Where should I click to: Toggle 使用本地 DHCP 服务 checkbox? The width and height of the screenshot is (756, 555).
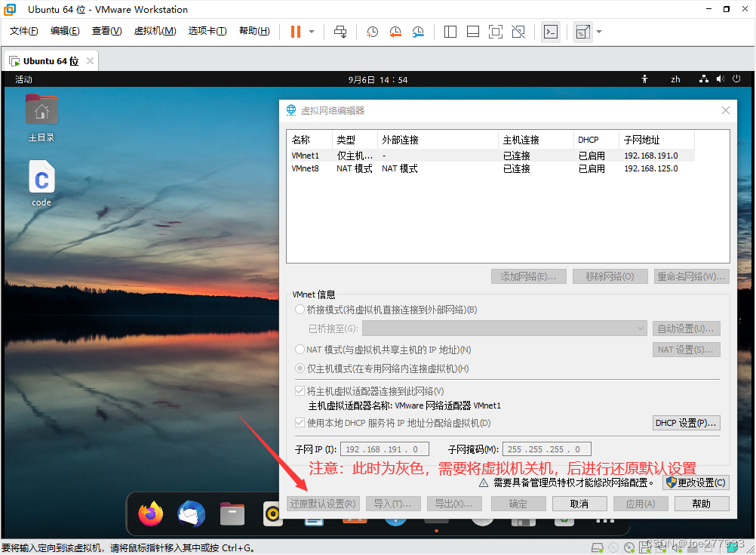coord(300,423)
